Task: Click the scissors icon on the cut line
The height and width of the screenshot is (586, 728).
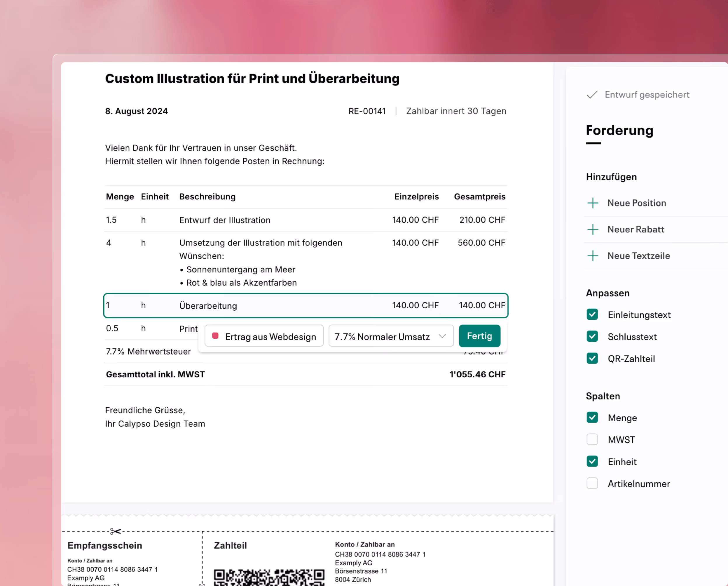Action: click(x=115, y=531)
